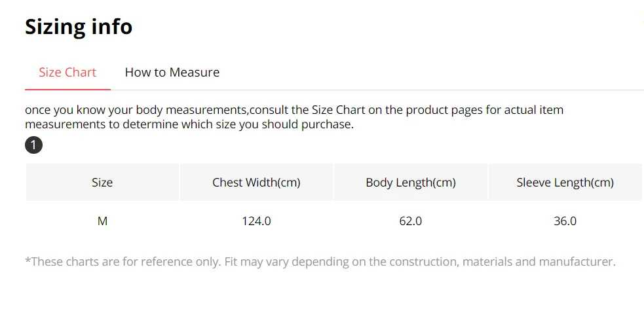Click the M row of the size table
644x322 pixels.
point(333,221)
